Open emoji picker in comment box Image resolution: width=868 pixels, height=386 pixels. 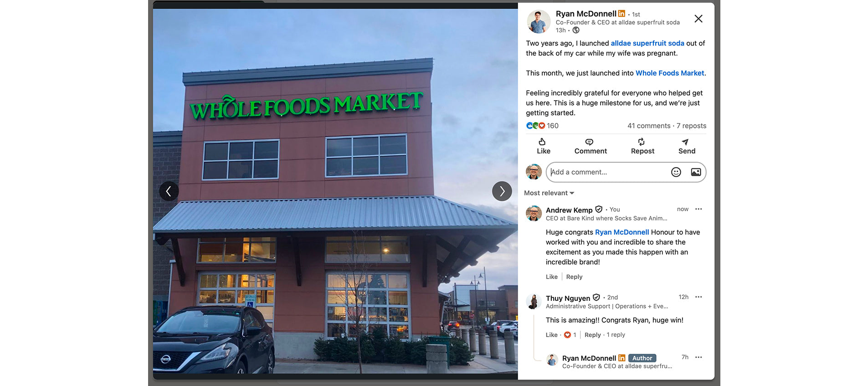tap(676, 172)
